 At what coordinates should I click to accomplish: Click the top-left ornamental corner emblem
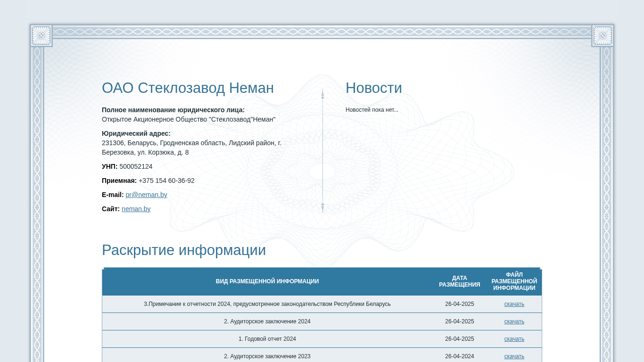click(x=41, y=35)
